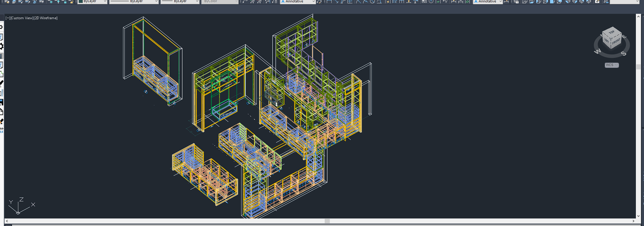Open the [2D Wireframe] visual style menu
This screenshot has width=644, height=226.
point(46,18)
